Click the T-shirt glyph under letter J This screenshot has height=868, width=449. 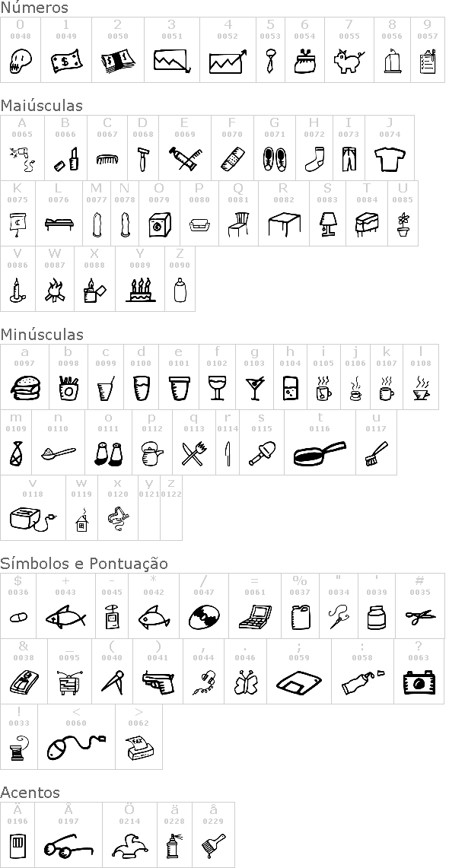(390, 160)
